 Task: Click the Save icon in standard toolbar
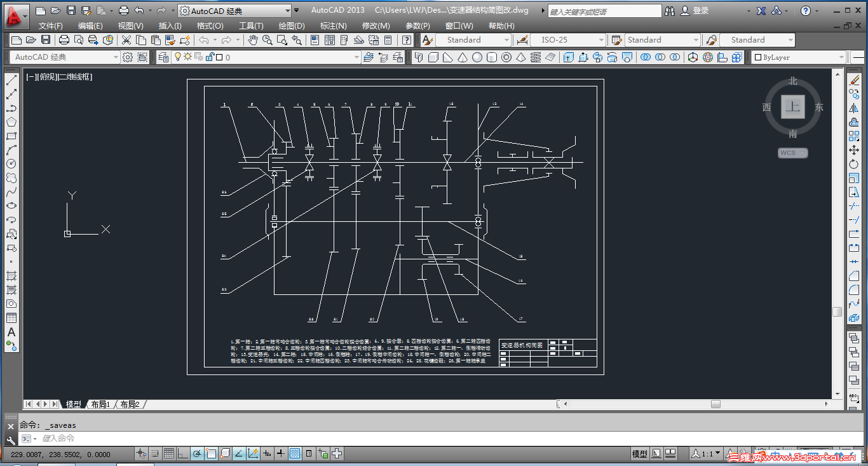46,40
